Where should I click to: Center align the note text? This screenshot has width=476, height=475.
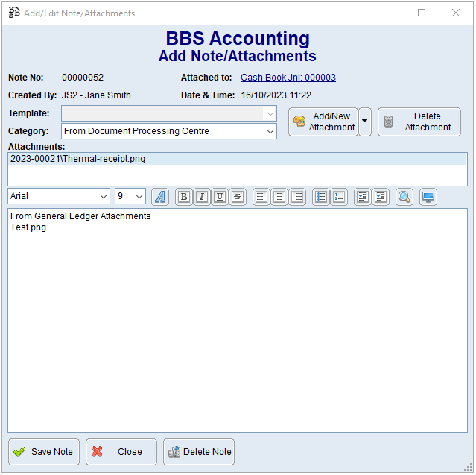coord(279,197)
